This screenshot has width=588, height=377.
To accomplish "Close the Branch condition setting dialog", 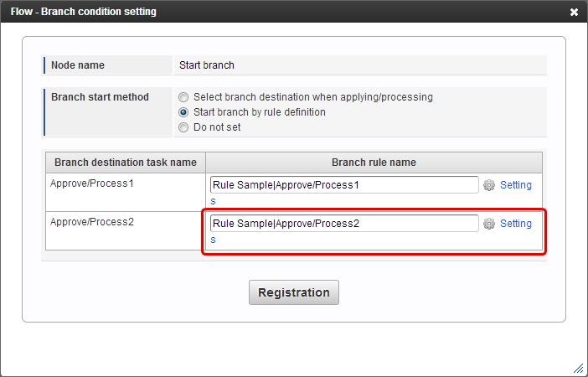I will pos(574,12).
